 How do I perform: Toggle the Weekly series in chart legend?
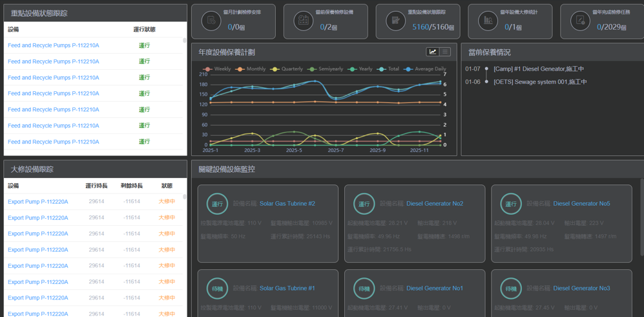[217, 69]
